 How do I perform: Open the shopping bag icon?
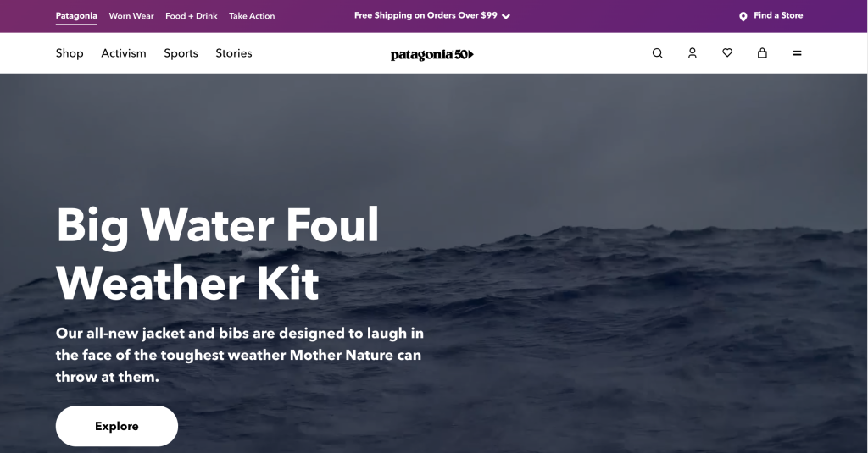(762, 52)
